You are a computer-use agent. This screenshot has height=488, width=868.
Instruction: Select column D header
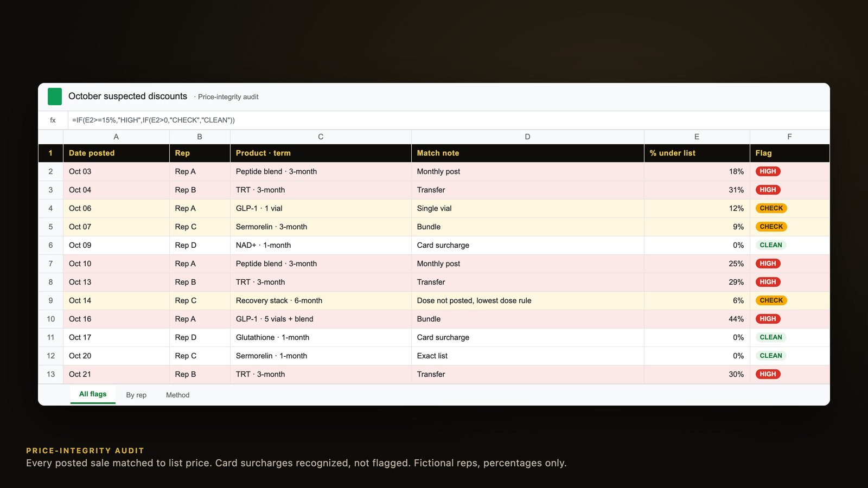tap(527, 137)
